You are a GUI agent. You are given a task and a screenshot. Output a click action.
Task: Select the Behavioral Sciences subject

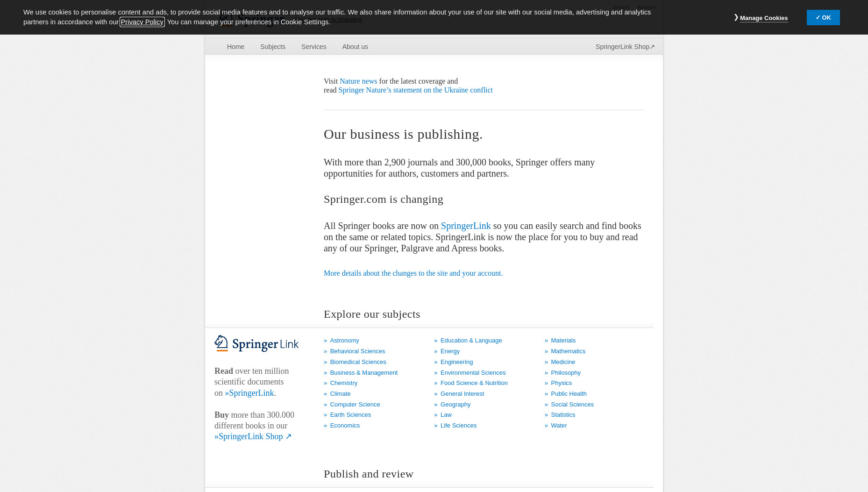coord(357,351)
